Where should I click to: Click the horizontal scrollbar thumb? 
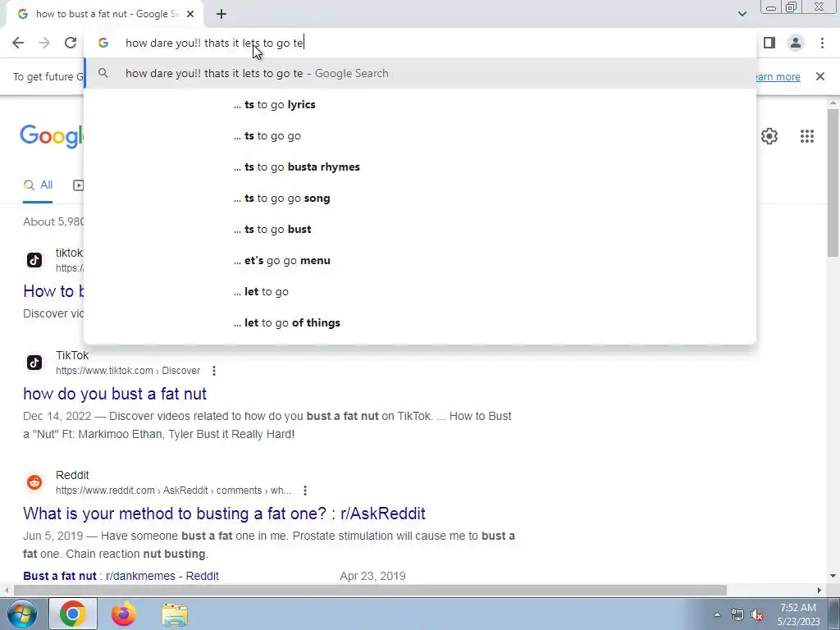click(x=370, y=591)
